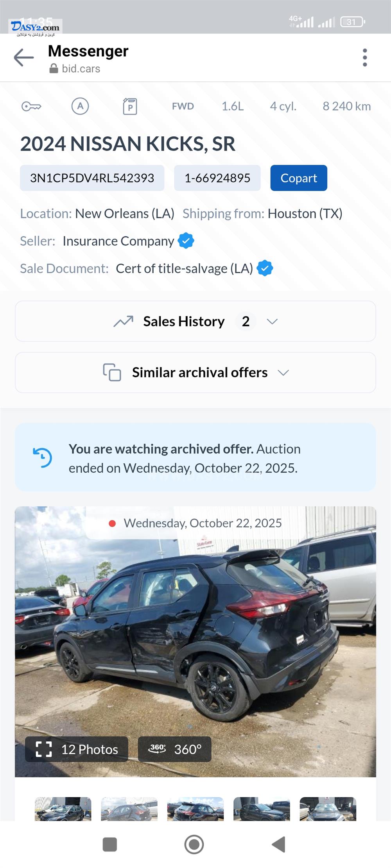Select the fifth photo thumbnail
Image resolution: width=391 pixels, height=868 pixels.
tap(328, 809)
